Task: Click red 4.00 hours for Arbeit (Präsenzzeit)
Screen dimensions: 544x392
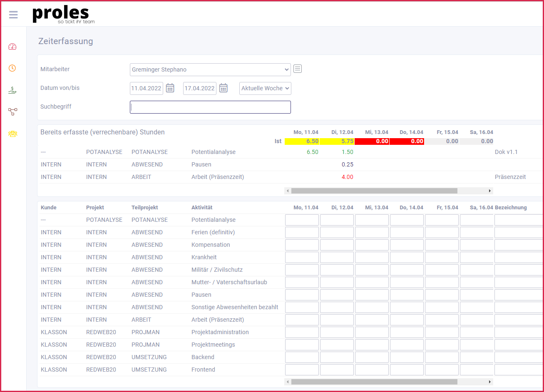Action: (348, 177)
